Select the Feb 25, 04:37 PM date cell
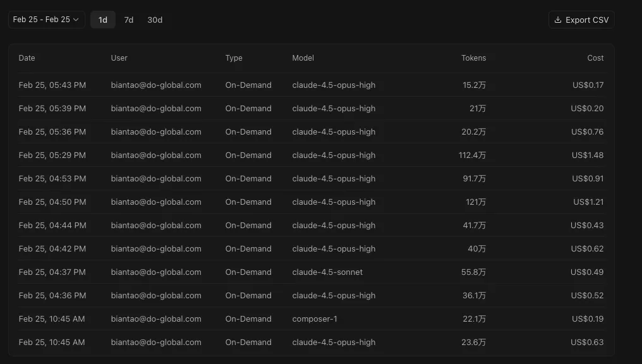This screenshot has width=642, height=364. (x=52, y=272)
